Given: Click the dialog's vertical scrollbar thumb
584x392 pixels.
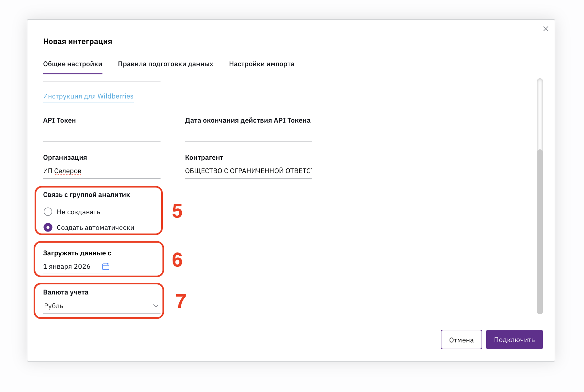Looking at the screenshot, I should pos(540,232).
